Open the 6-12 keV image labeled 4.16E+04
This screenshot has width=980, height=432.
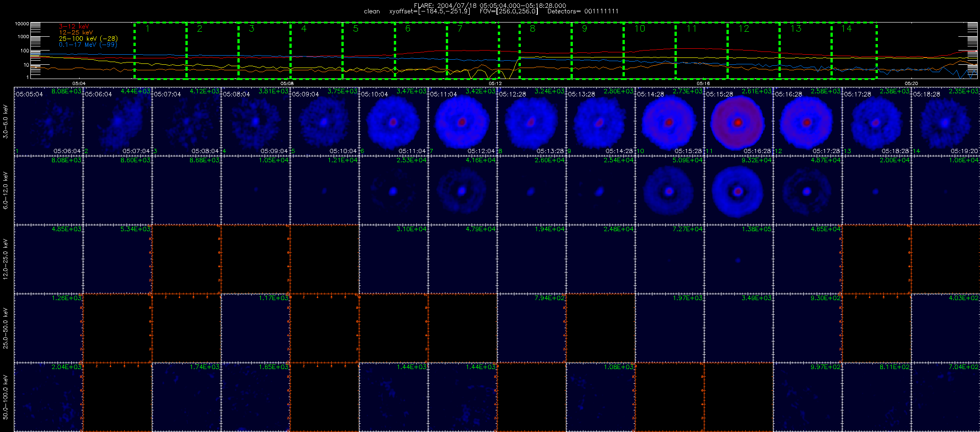tap(462, 190)
